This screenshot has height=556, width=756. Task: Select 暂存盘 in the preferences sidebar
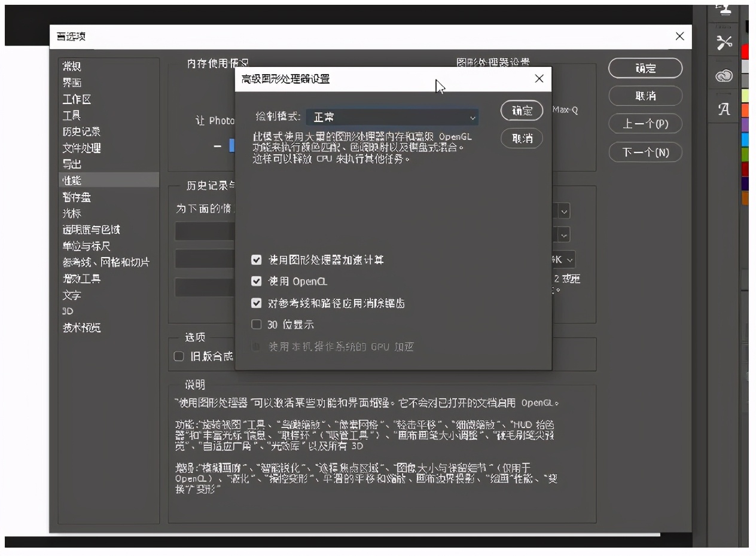click(77, 197)
